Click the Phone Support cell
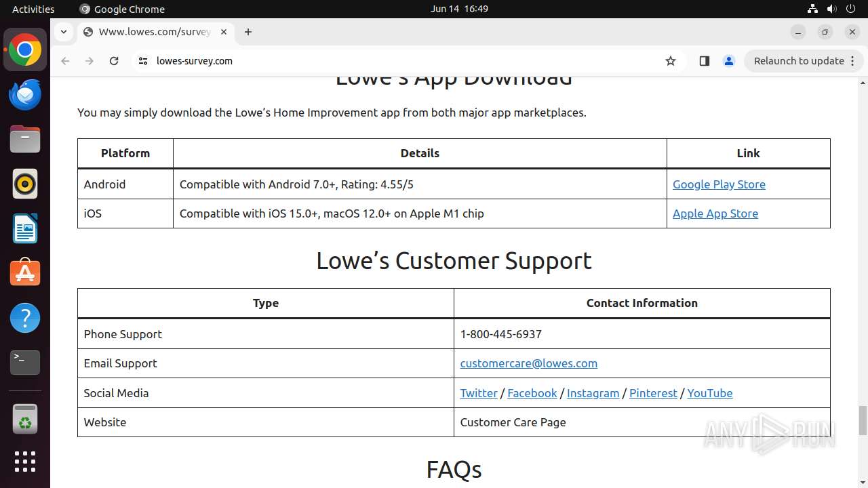This screenshot has height=488, width=868. click(x=266, y=334)
